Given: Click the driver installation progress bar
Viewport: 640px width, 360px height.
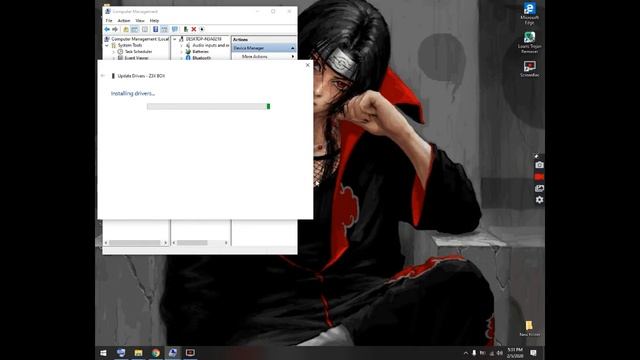Looking at the screenshot, I should [x=209, y=107].
